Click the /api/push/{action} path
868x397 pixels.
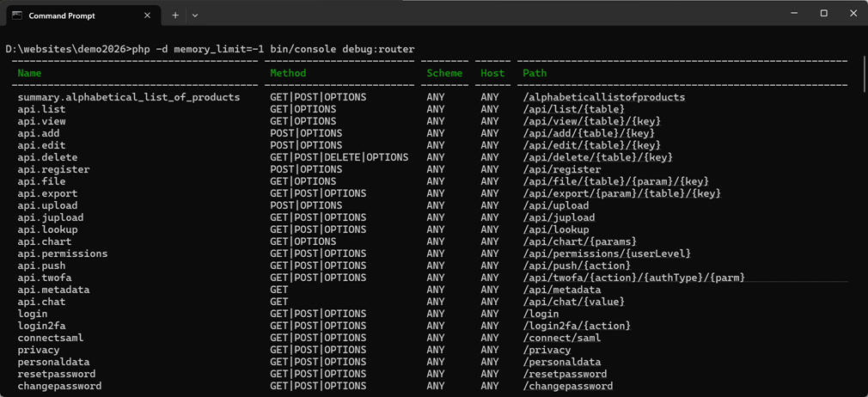point(577,266)
